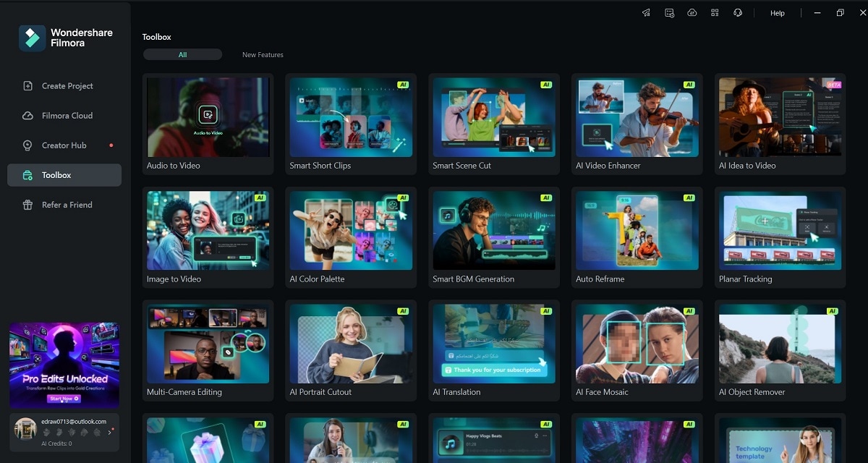This screenshot has width=868, height=463.
Task: Click the Creator Hub lightbulb icon
Action: click(27, 145)
